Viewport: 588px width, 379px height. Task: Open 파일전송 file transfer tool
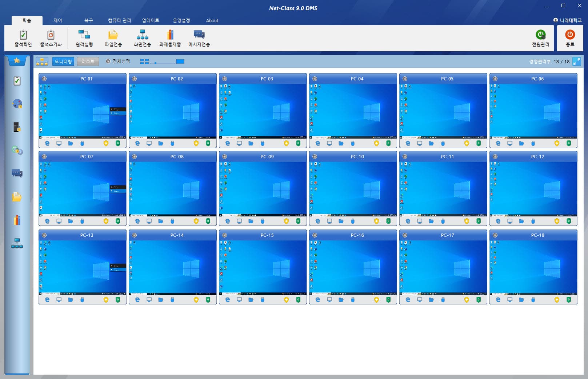tap(113, 38)
